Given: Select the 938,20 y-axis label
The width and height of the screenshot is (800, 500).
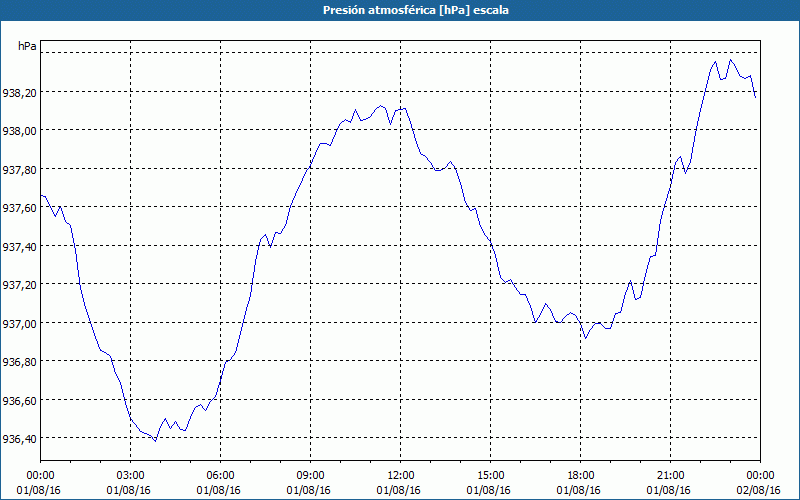Looking at the screenshot, I should click(x=19, y=93).
